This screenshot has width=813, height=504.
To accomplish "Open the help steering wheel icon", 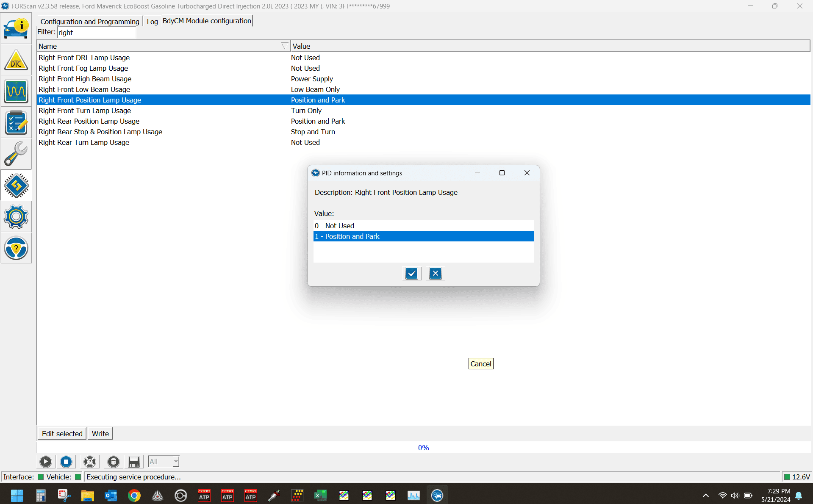I will 16,248.
